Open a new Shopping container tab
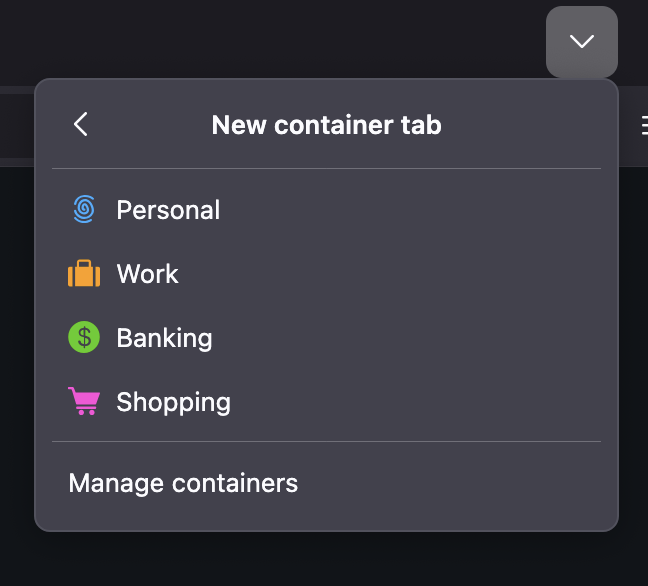The image size is (648, 586). point(326,402)
